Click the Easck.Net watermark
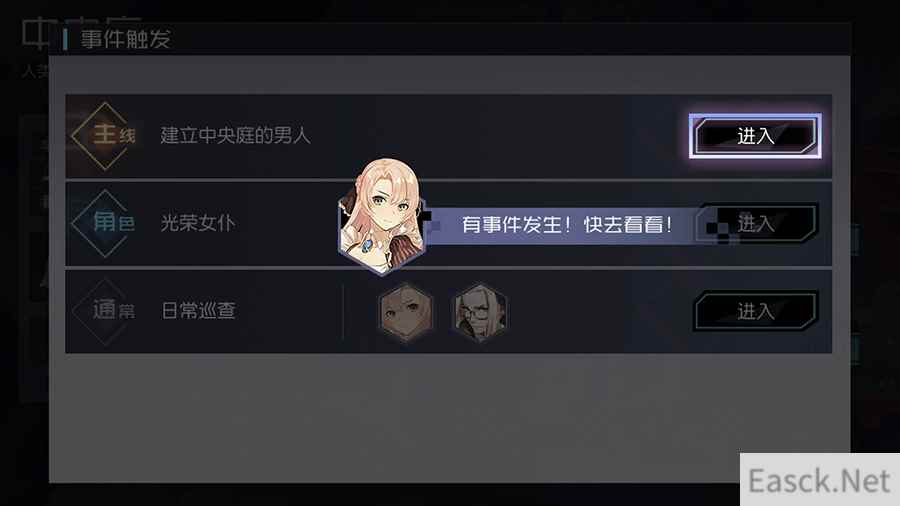The image size is (900, 506). (819, 480)
